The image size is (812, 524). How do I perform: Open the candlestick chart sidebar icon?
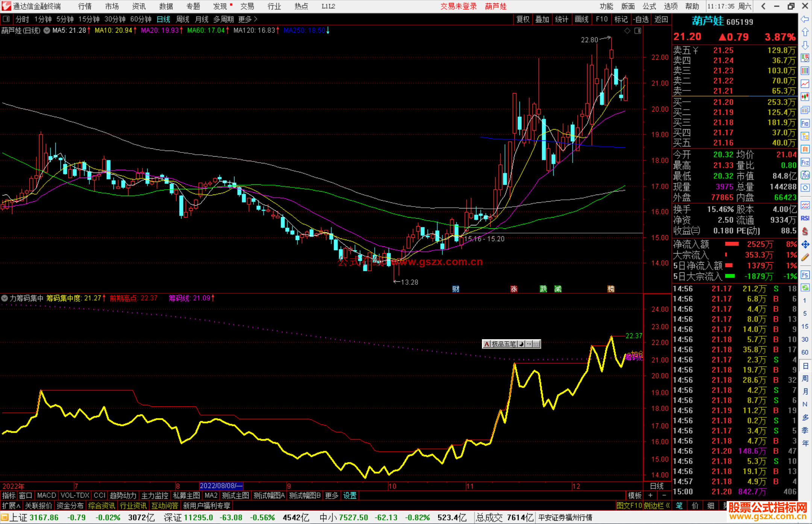coord(805,97)
